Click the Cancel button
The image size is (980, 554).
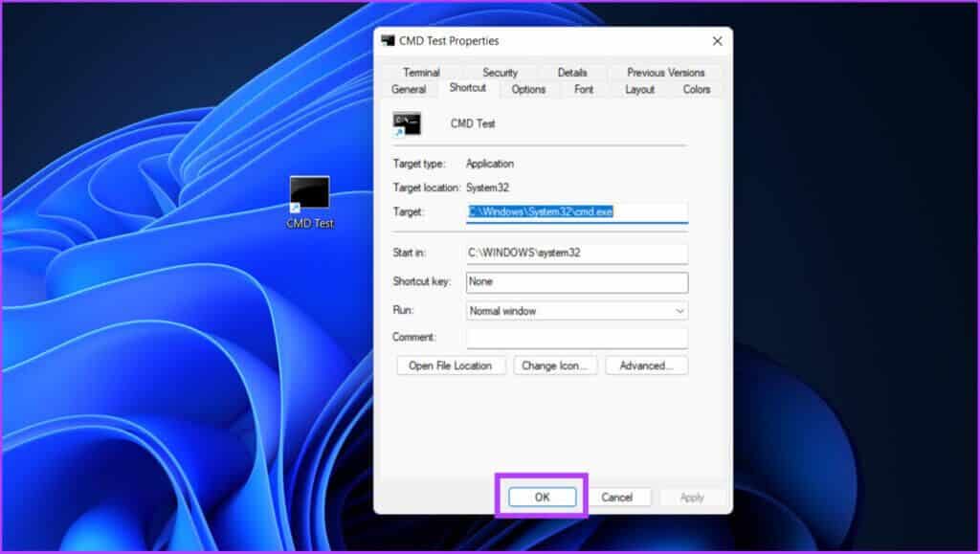[617, 498]
